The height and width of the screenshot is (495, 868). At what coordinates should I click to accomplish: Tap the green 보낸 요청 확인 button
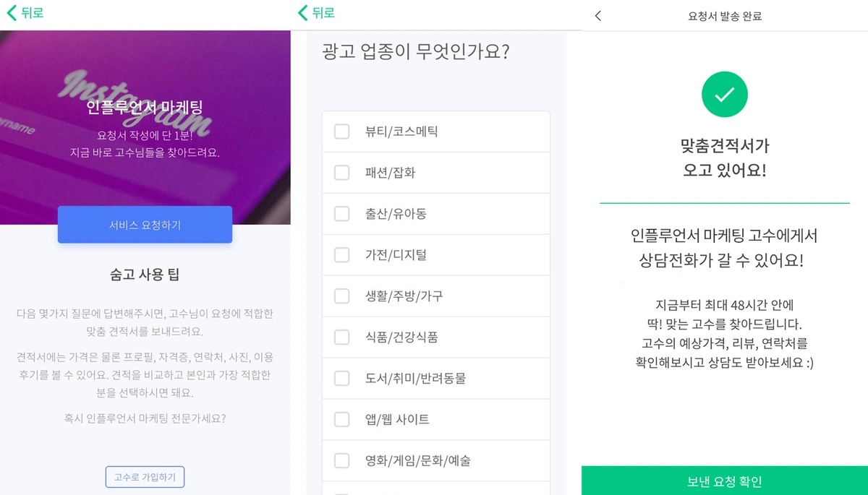pos(724,480)
